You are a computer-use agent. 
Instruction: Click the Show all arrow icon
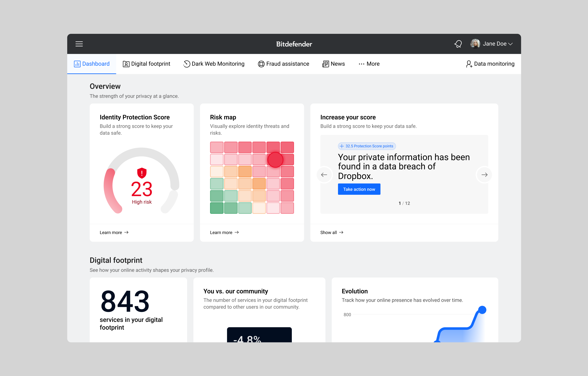[341, 232]
